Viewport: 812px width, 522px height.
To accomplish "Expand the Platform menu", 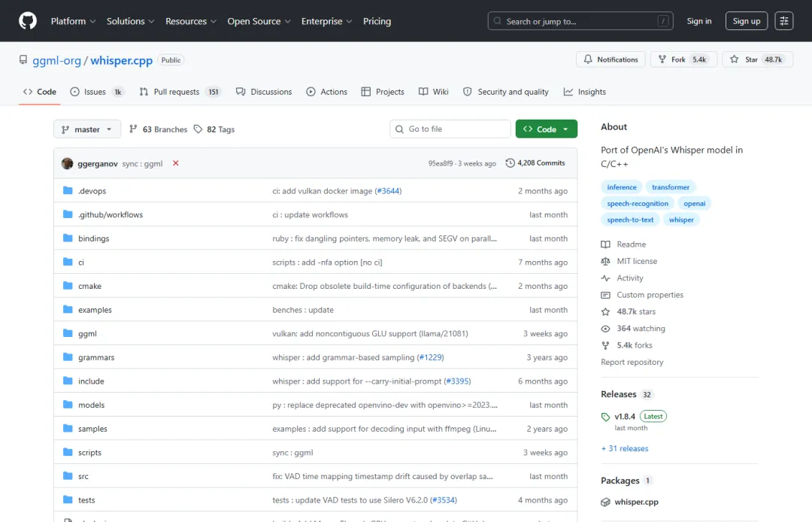I will (x=73, y=21).
